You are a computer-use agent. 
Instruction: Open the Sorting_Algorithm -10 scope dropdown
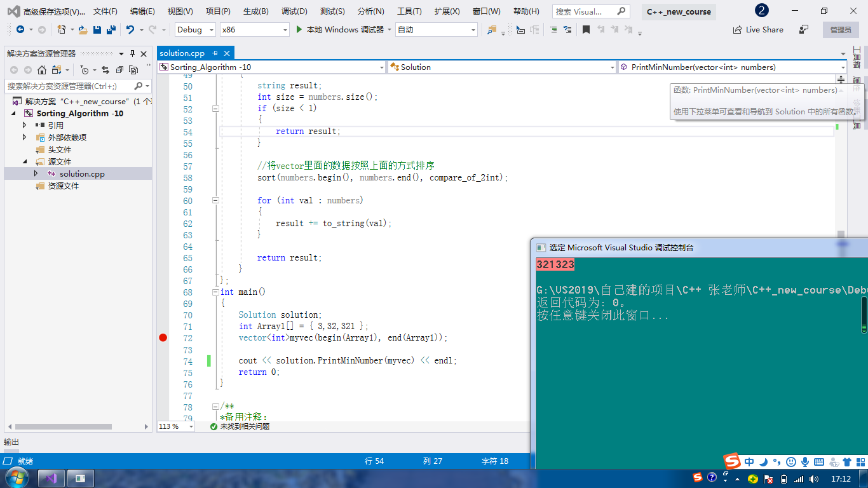(271, 67)
